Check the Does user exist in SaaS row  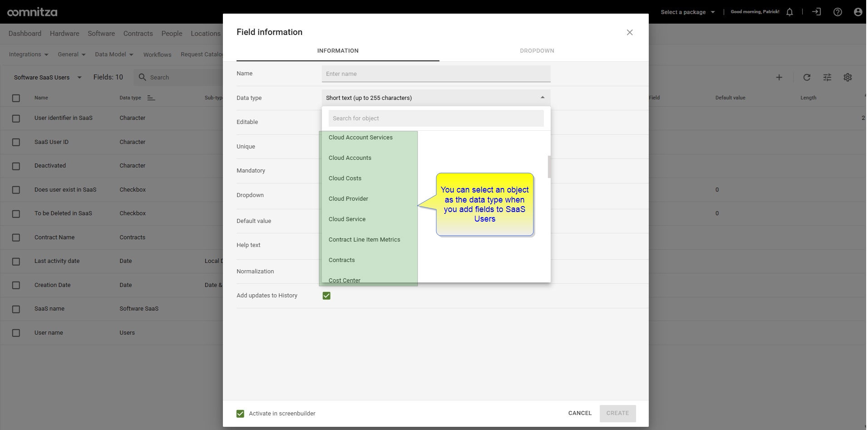click(16, 190)
